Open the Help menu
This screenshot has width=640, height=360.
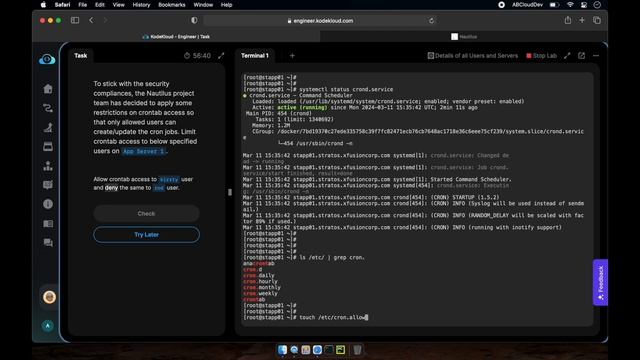click(x=227, y=4)
